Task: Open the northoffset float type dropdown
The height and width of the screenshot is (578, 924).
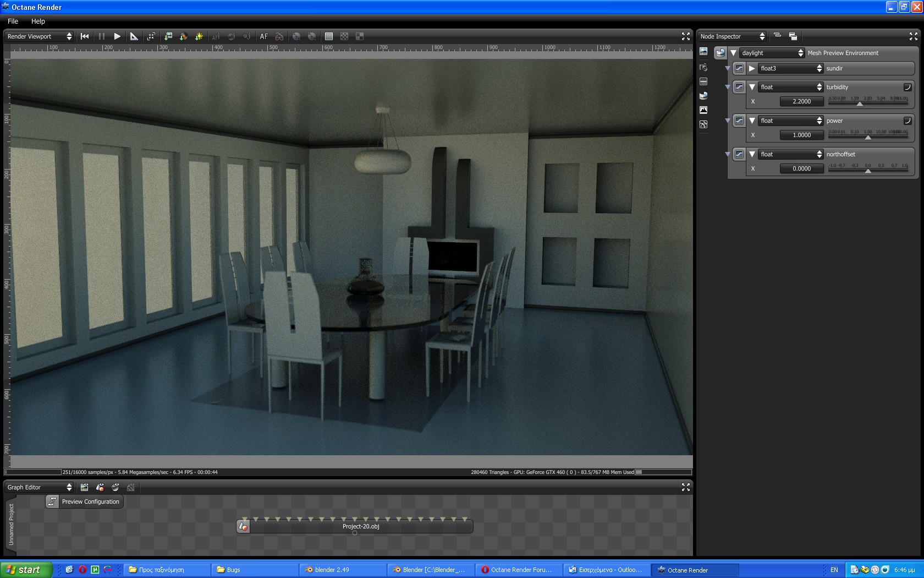Action: tap(791, 154)
